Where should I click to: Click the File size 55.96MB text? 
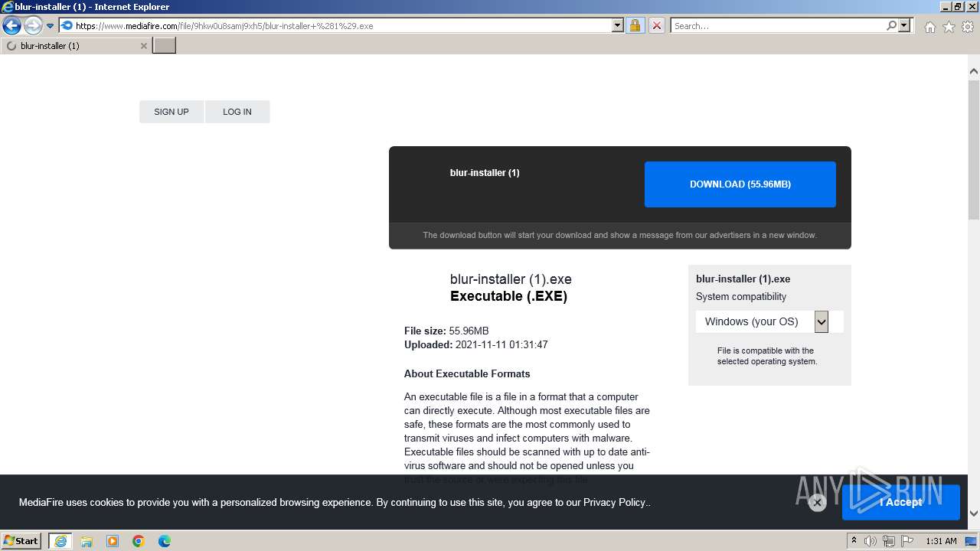click(x=446, y=331)
